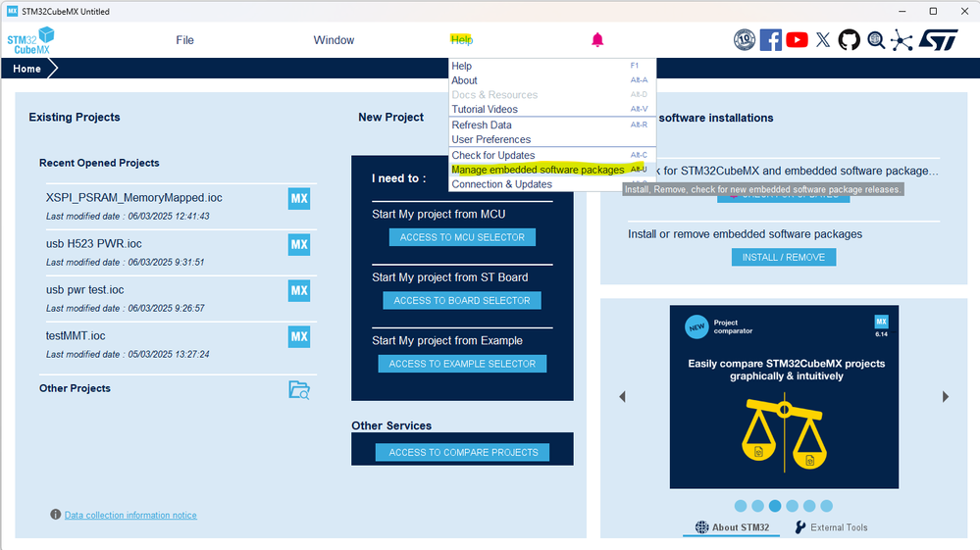Viewport: 980px width, 550px height.
Task: Choose Refresh Data menu entry
Action: (552, 125)
